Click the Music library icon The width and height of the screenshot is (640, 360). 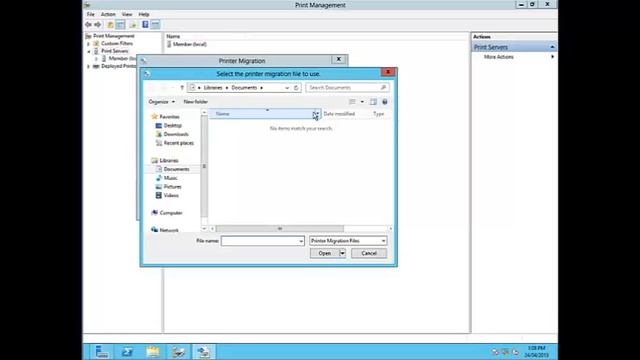(x=159, y=178)
